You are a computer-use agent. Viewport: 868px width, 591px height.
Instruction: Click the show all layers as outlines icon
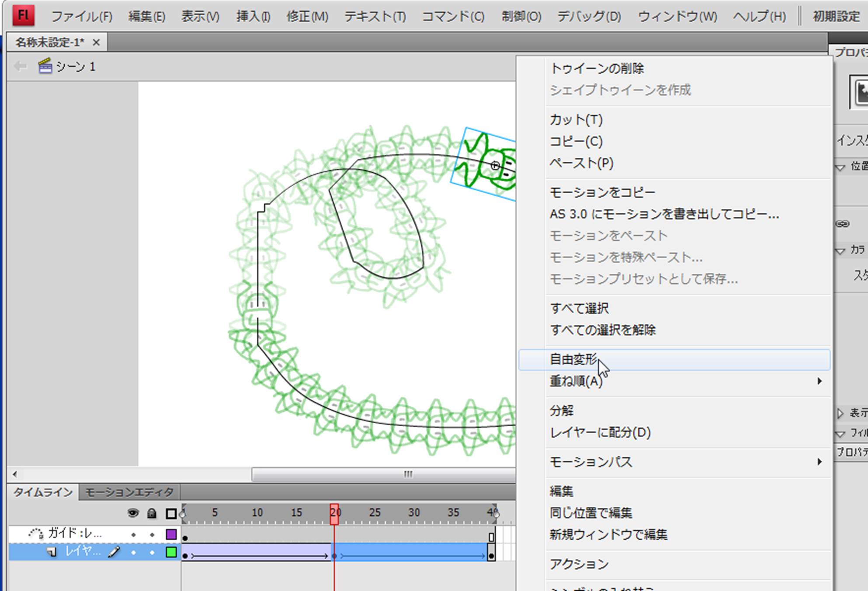[171, 513]
